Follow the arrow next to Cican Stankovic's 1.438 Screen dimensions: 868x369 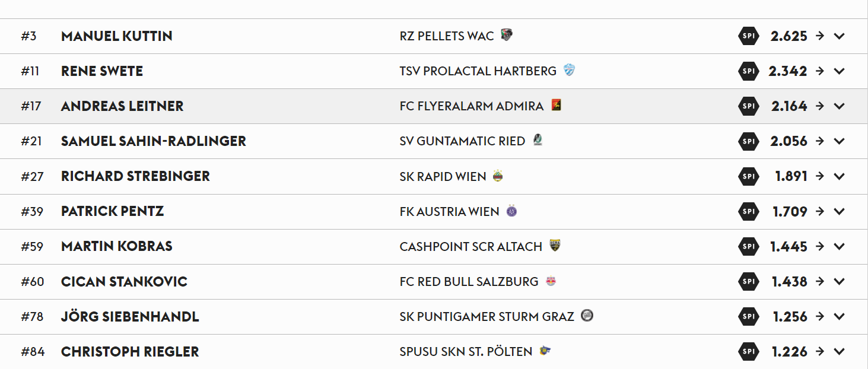pyautogui.click(x=820, y=281)
